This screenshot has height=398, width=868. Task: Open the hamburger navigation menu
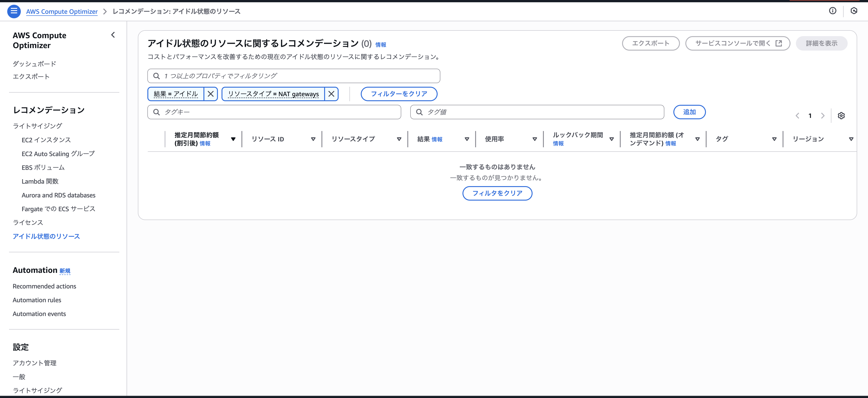tap(14, 11)
